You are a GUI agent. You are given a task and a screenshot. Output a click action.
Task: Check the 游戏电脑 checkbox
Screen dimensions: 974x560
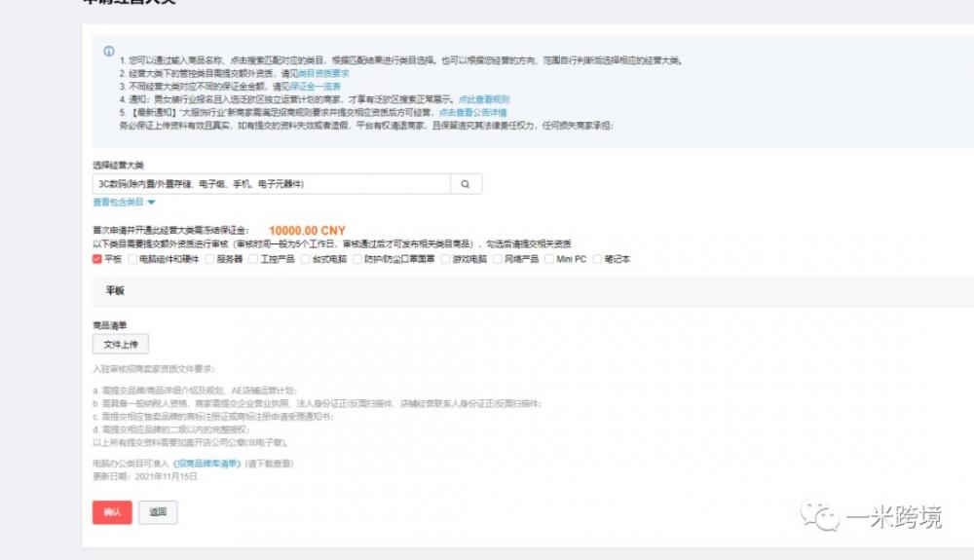[445, 259]
